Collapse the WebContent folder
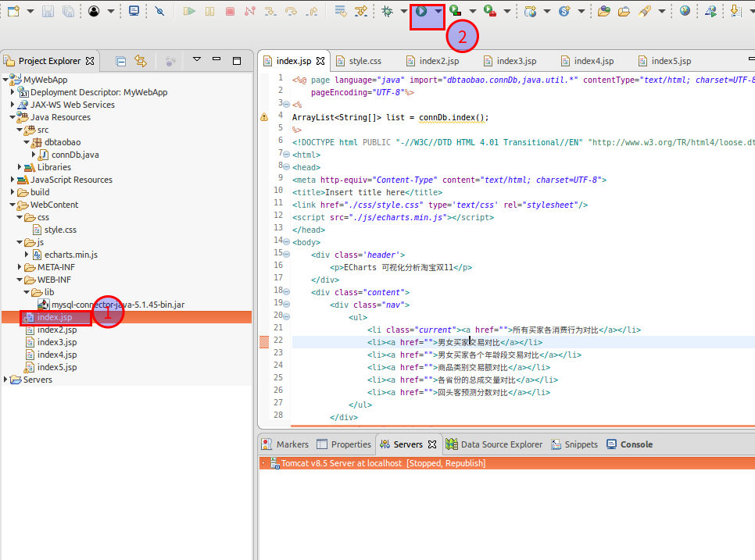This screenshot has width=755, height=560. [13, 205]
